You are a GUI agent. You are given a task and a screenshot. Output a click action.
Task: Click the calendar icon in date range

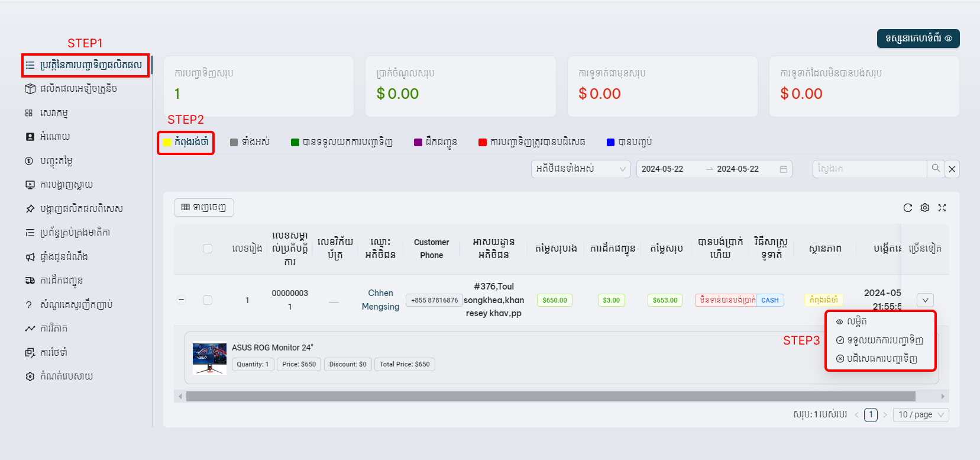coord(783,169)
